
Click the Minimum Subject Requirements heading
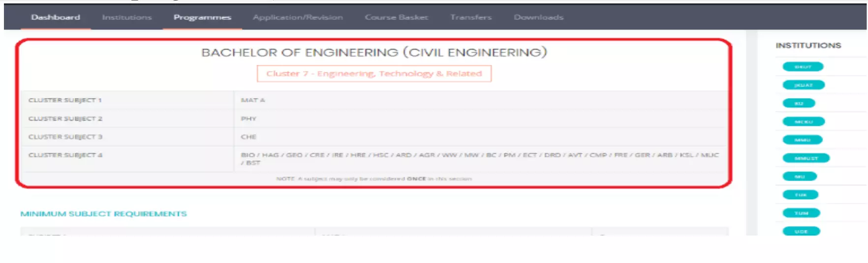coord(103,214)
